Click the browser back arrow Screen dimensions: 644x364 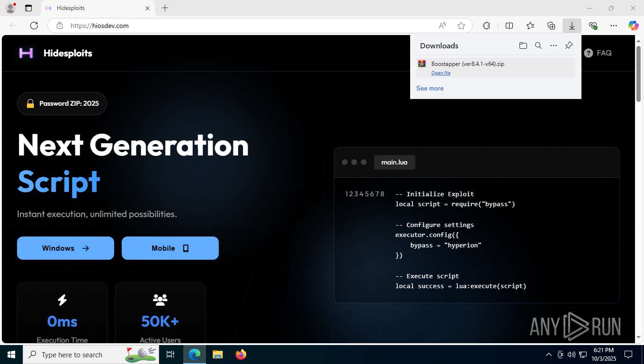(13, 26)
